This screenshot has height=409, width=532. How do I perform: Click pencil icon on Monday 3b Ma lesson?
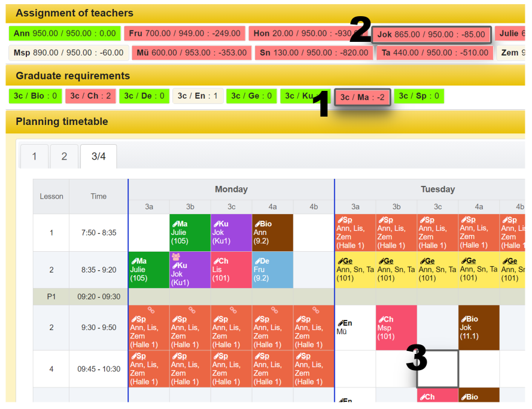(x=174, y=224)
